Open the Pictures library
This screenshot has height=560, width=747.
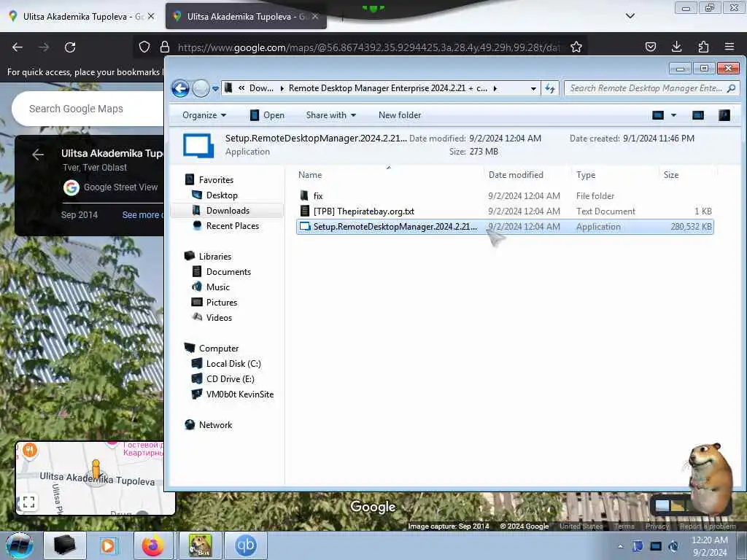click(222, 303)
